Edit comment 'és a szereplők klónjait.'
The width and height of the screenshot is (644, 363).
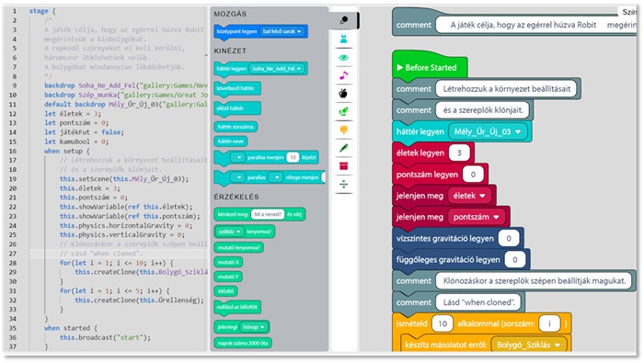(483, 110)
